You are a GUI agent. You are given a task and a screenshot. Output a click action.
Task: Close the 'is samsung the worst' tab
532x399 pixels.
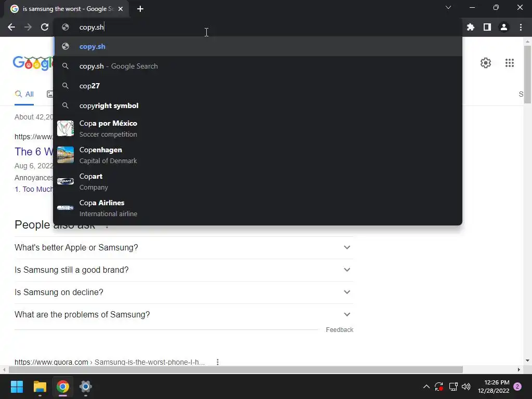point(121,9)
